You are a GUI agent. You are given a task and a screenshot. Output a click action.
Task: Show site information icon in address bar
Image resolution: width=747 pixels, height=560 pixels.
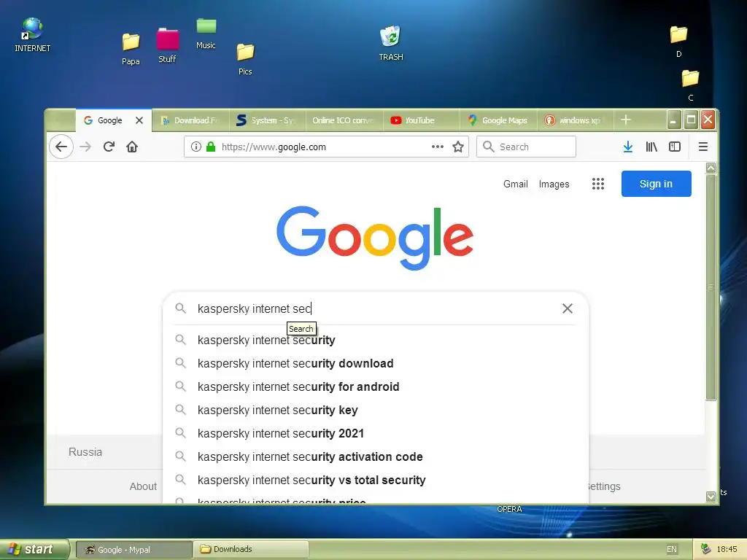coord(196,147)
